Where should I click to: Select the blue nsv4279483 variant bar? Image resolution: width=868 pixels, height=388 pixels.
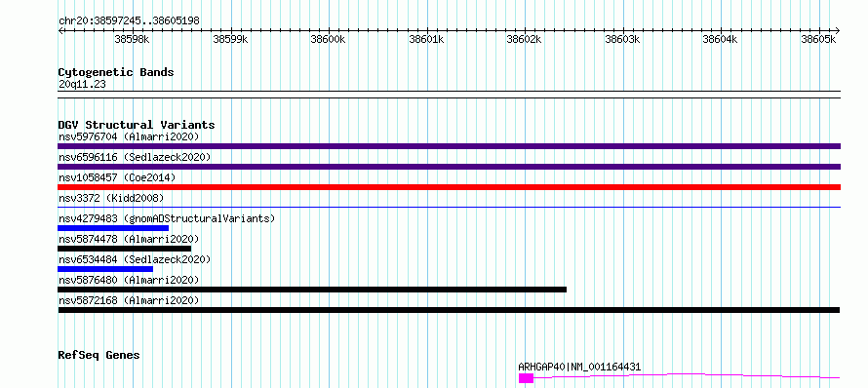tap(113, 228)
